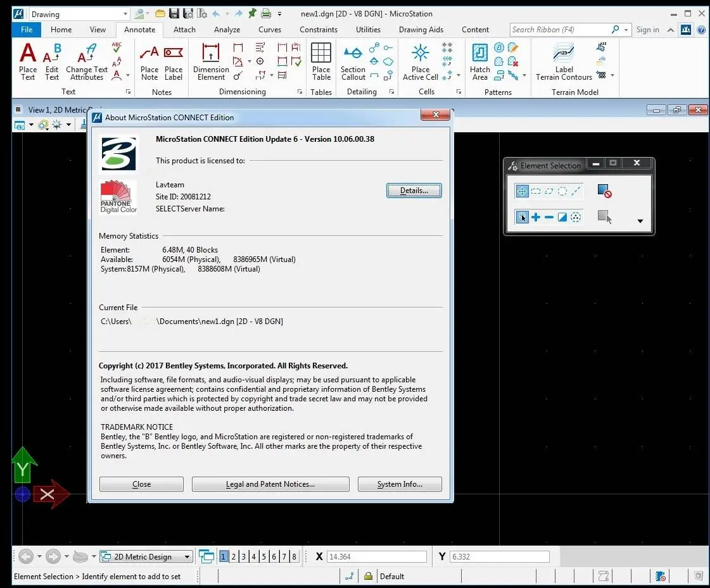Click the Sign in link

647,29
